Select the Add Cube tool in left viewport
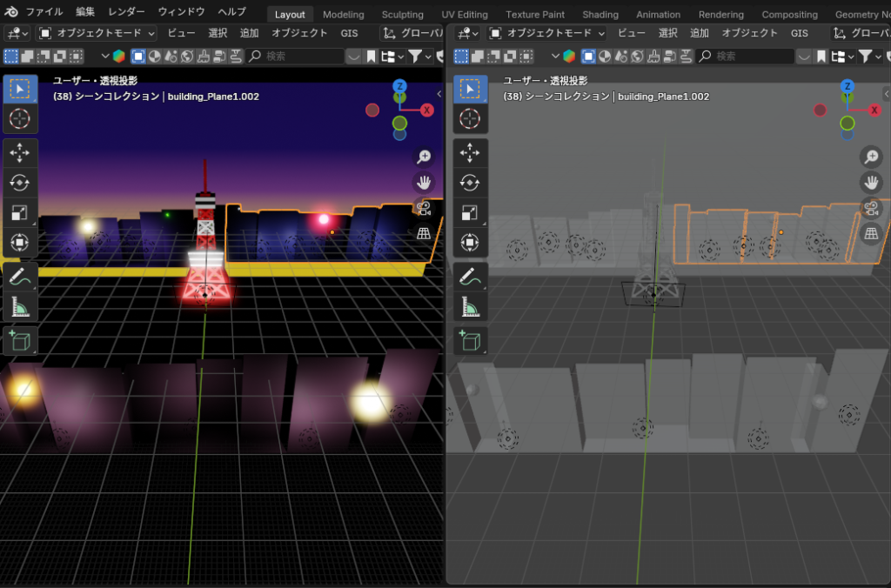Viewport: 891px width, 588px height. [19, 340]
